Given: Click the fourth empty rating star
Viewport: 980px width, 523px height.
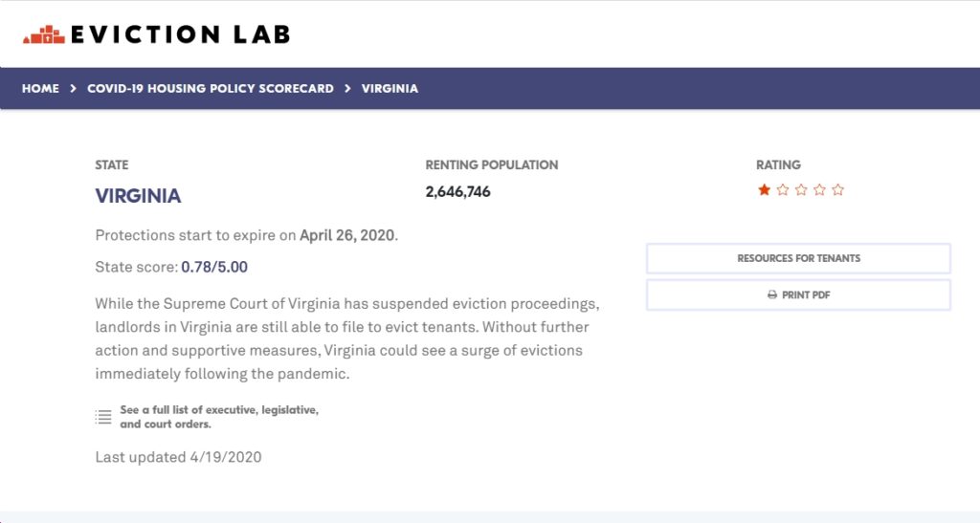Looking at the screenshot, I should pyautogui.click(x=819, y=189).
